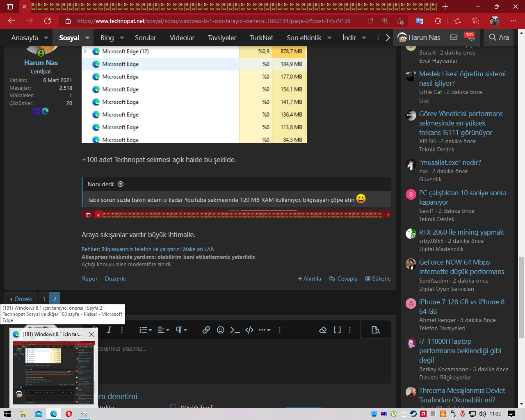This screenshot has width=525, height=420.
Task: Open the paragraph format dropdown
Action: click(x=181, y=330)
